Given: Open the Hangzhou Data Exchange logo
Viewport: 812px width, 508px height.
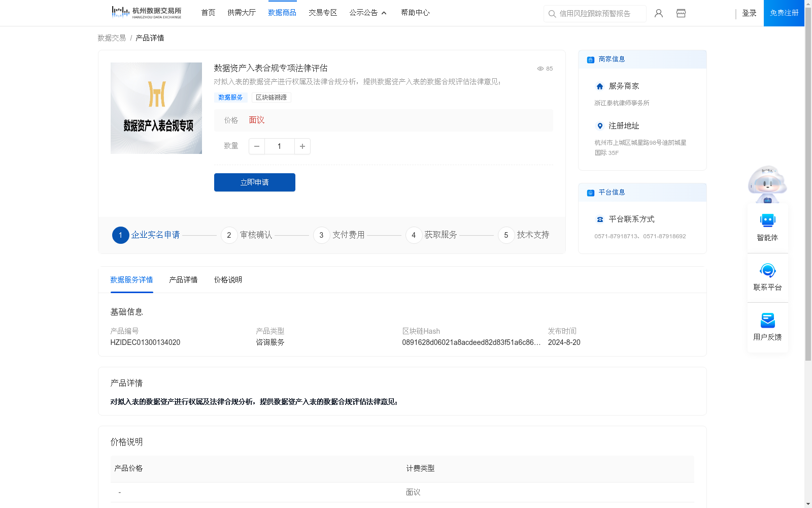Looking at the screenshot, I should [146, 13].
